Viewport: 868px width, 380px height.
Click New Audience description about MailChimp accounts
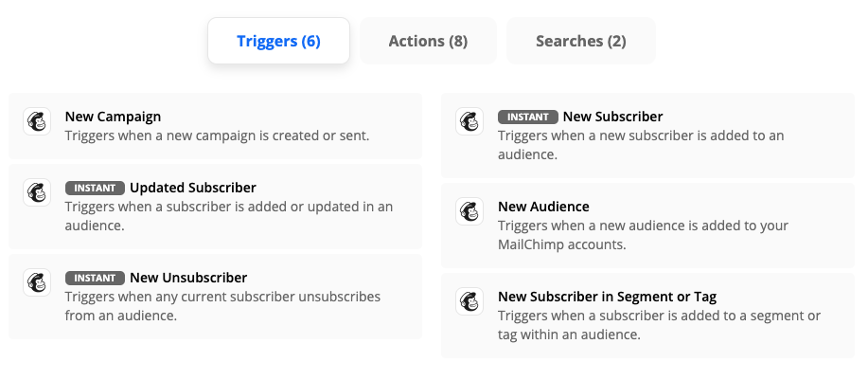tap(643, 235)
